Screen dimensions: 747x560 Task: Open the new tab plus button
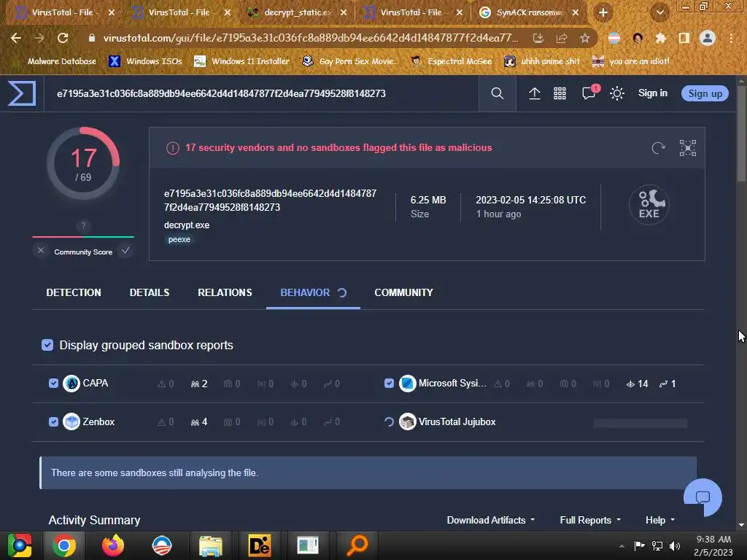click(603, 12)
